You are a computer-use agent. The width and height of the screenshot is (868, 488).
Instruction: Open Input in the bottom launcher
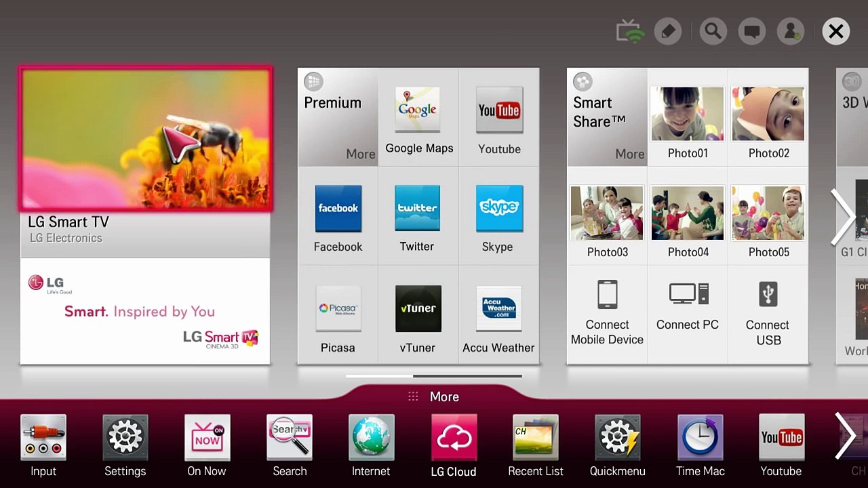pyautogui.click(x=43, y=446)
